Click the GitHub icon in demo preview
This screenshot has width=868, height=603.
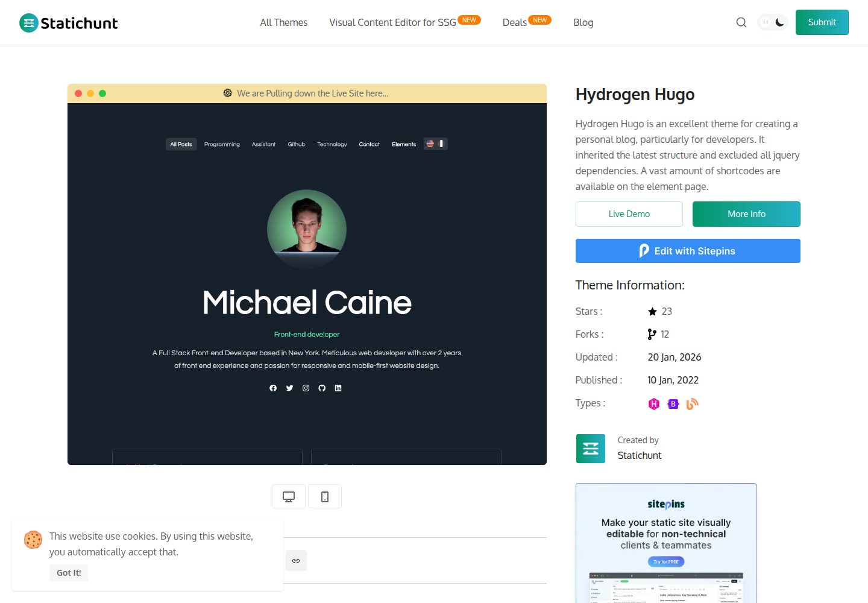click(322, 388)
